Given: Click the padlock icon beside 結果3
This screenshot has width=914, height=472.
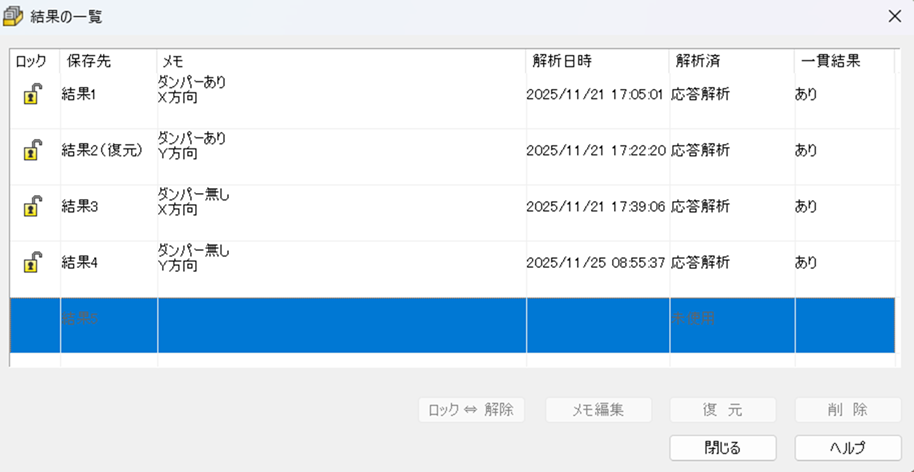Looking at the screenshot, I should click(33, 207).
